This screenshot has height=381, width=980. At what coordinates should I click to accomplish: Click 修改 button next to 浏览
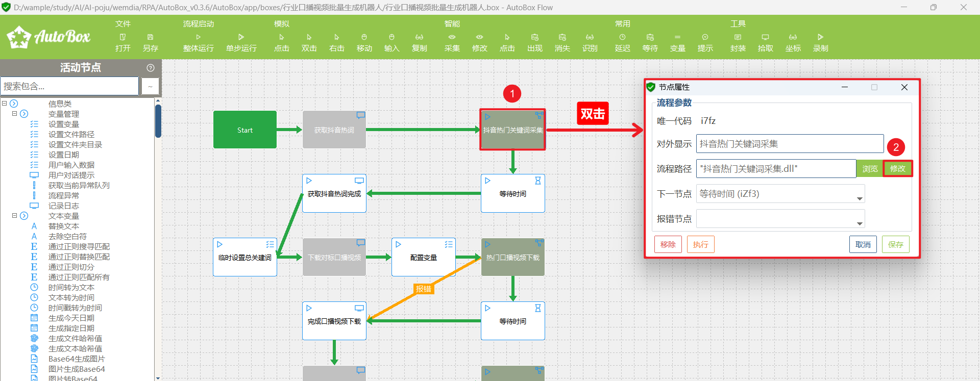click(x=897, y=169)
